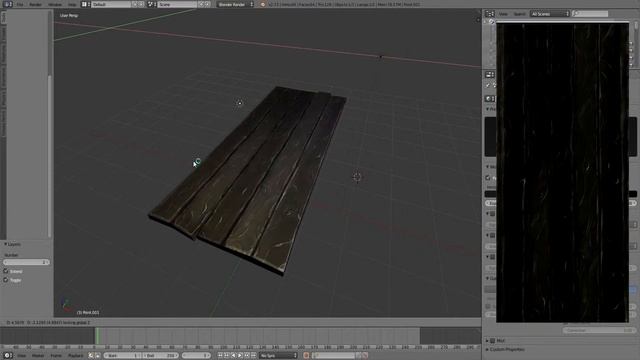This screenshot has width=640, height=360.
Task: Open the Help menu
Action: 72,4
